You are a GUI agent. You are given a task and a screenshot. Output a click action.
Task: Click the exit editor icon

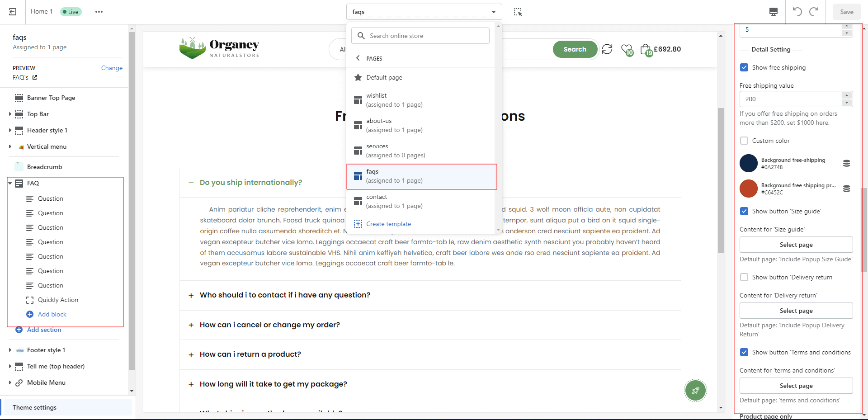pos(13,12)
